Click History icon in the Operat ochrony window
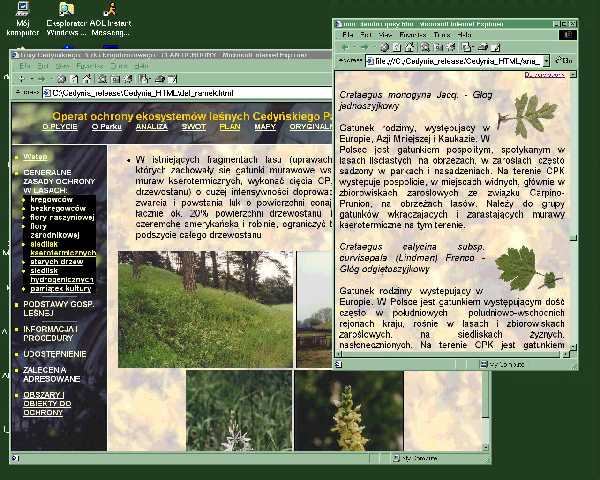Screen dimensions: 600x480 [x=129, y=79]
